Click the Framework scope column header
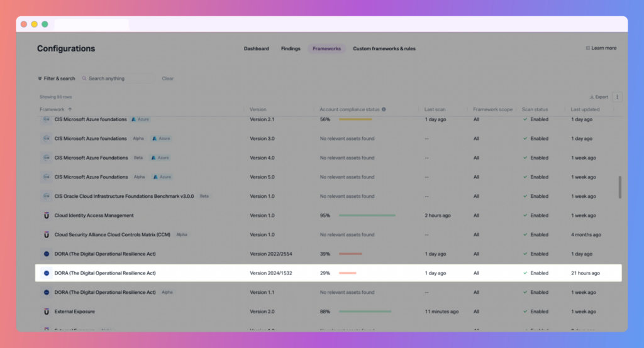Viewport: 644px width, 348px height. pyautogui.click(x=492, y=109)
